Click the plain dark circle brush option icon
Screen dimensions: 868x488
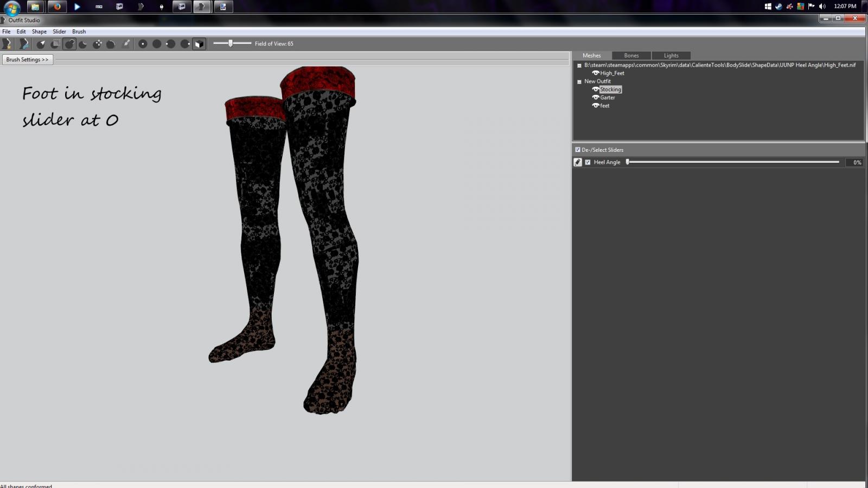[x=157, y=44]
